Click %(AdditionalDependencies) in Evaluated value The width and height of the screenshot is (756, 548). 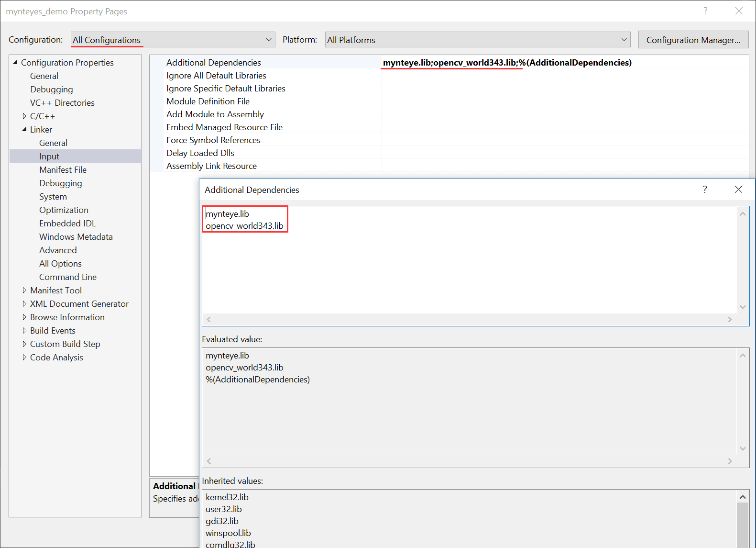(258, 380)
